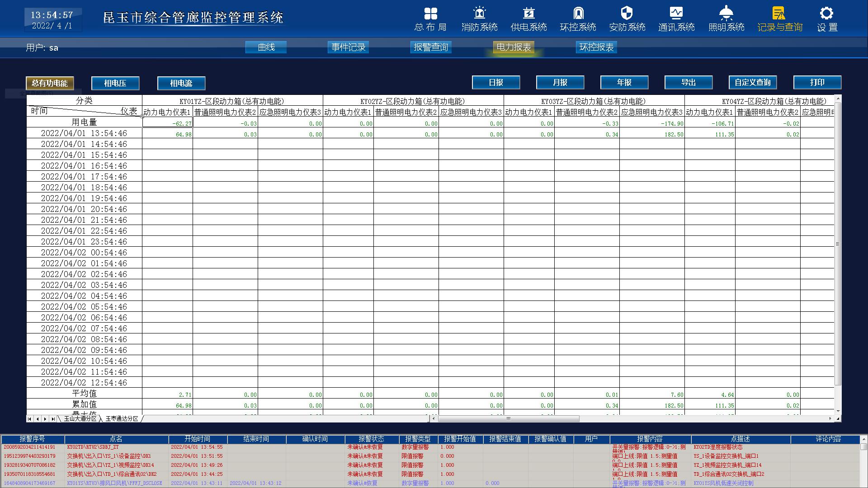The width and height of the screenshot is (868, 488).
Task: Open the 照明系统 lamp icon
Action: coord(726,14)
